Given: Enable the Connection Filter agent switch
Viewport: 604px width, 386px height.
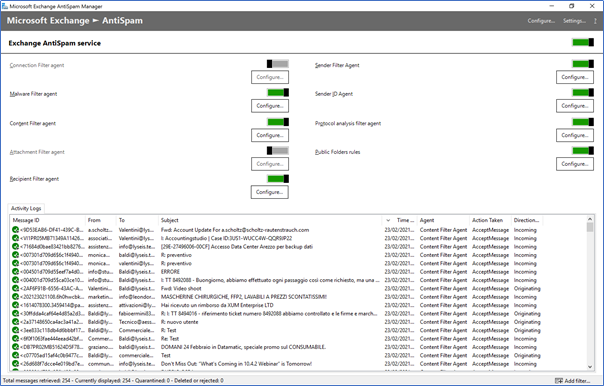Looking at the screenshot, I should click(278, 64).
